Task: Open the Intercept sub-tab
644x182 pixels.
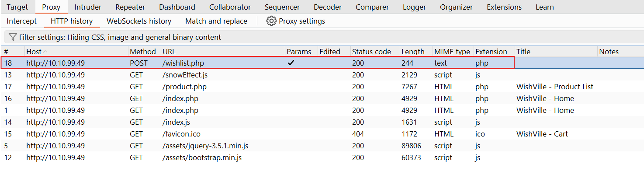Action: coord(22,21)
